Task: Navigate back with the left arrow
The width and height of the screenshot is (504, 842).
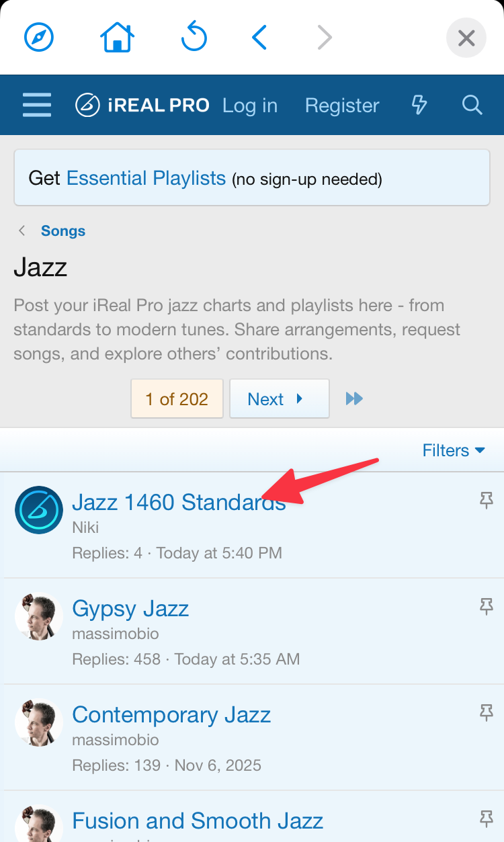Action: (259, 38)
